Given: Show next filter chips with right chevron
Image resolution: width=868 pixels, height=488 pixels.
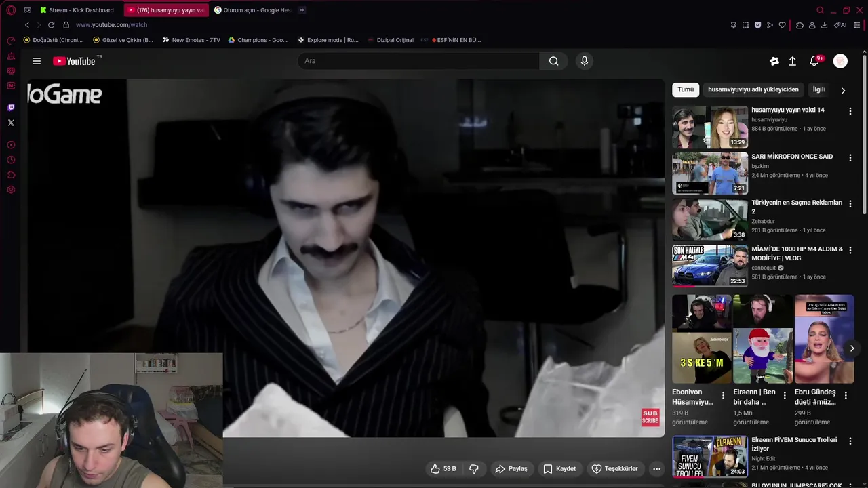Looking at the screenshot, I should coord(843,90).
